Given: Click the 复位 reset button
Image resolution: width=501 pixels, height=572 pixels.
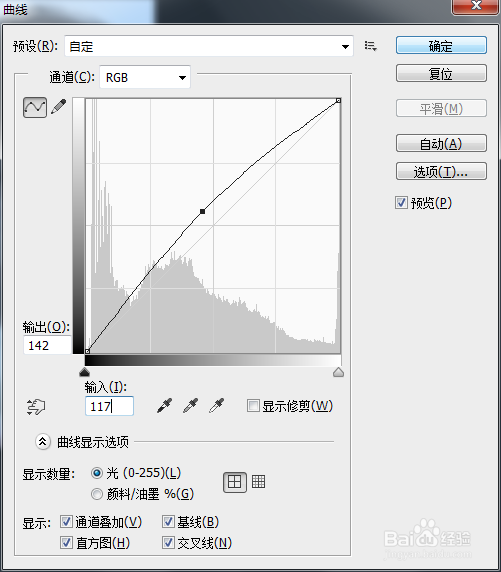Looking at the screenshot, I should pyautogui.click(x=441, y=74).
